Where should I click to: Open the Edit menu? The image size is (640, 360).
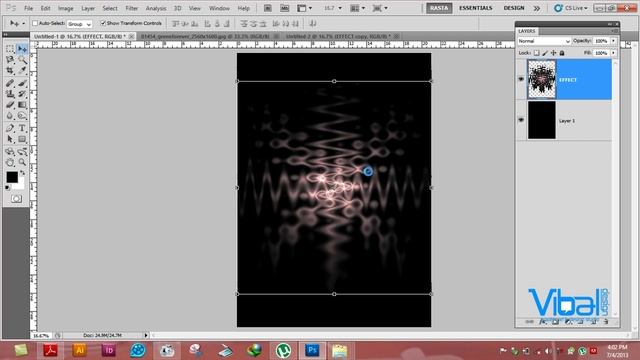(45, 8)
